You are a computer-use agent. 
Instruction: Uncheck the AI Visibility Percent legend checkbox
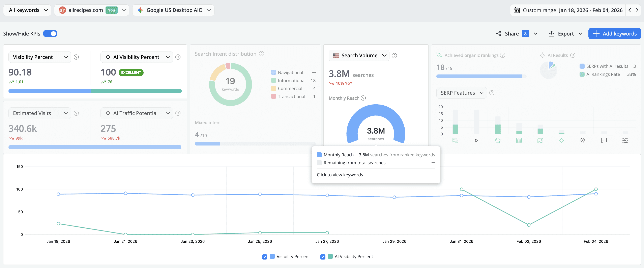(323, 256)
